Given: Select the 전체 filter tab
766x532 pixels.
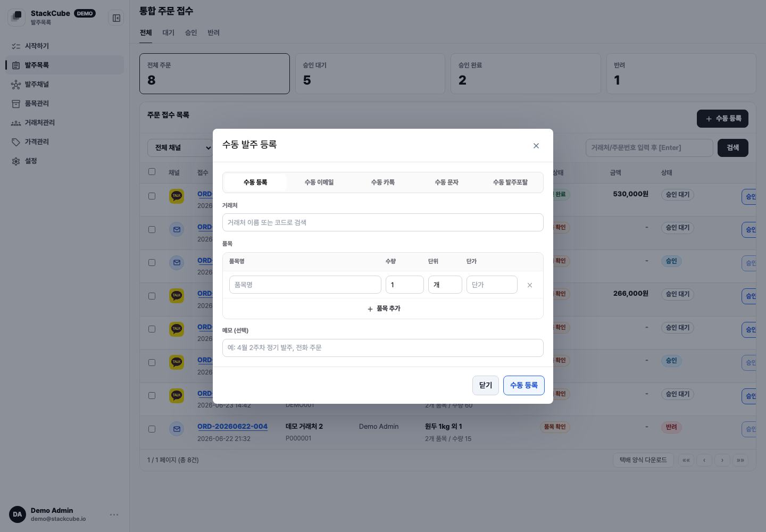Looking at the screenshot, I should click(x=146, y=33).
